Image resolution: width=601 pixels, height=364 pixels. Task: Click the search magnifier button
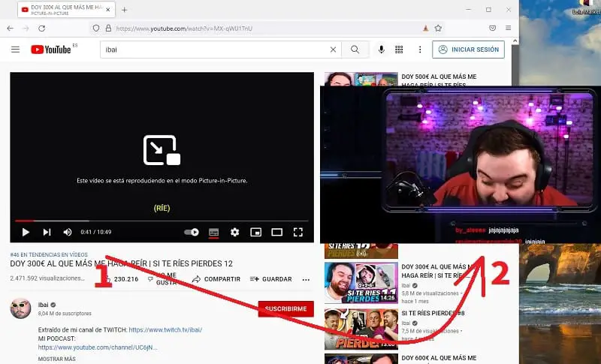pyautogui.click(x=355, y=50)
